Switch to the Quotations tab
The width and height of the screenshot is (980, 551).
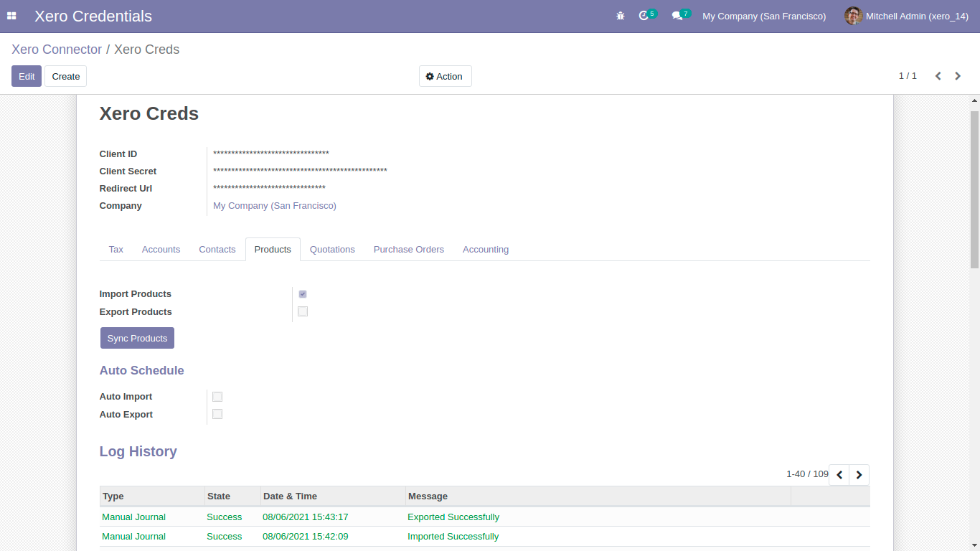332,249
